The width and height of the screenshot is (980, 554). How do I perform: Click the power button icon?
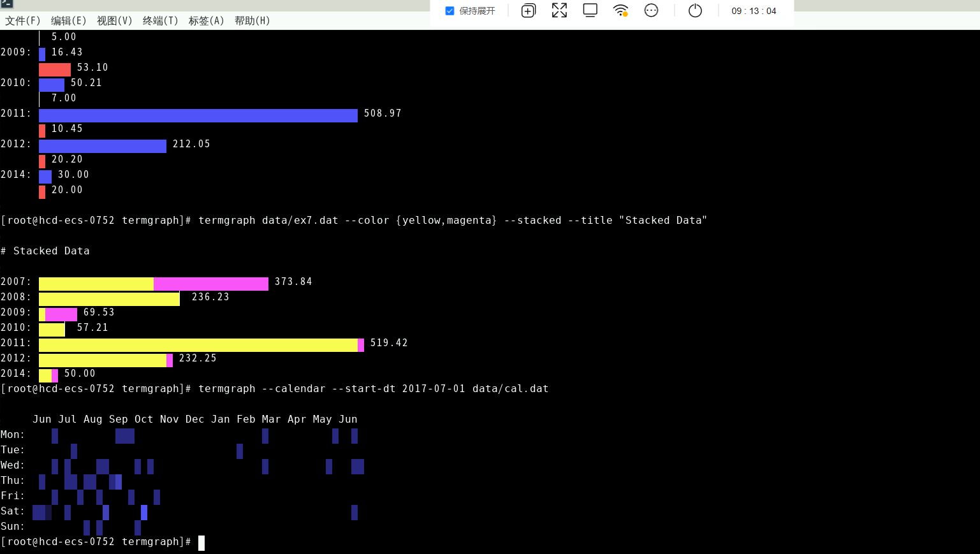pyautogui.click(x=695, y=11)
